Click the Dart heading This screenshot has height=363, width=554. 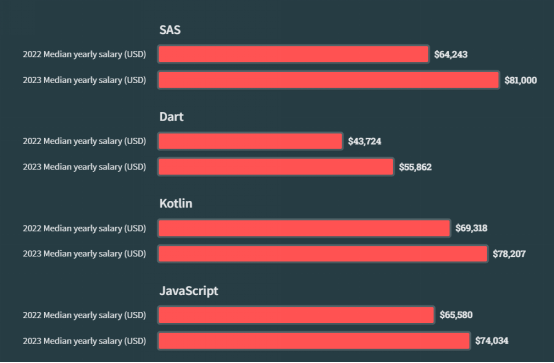tap(171, 117)
